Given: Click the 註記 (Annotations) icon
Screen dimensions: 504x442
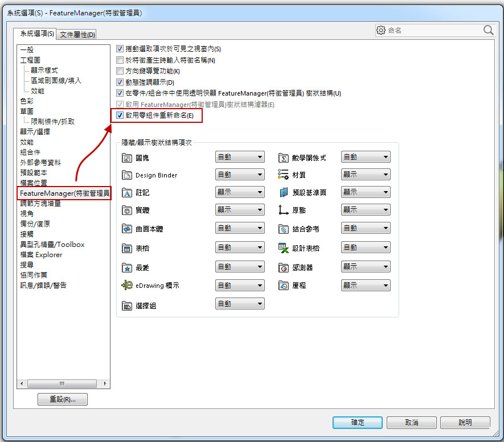Looking at the screenshot, I should pos(127,193).
